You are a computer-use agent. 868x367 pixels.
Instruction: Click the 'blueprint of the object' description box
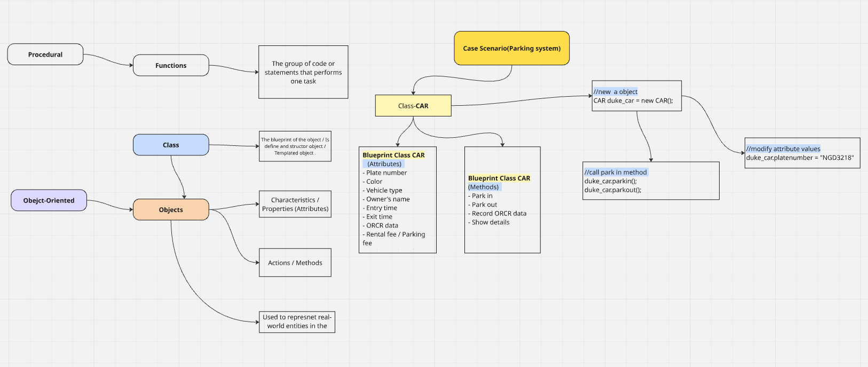click(x=295, y=146)
